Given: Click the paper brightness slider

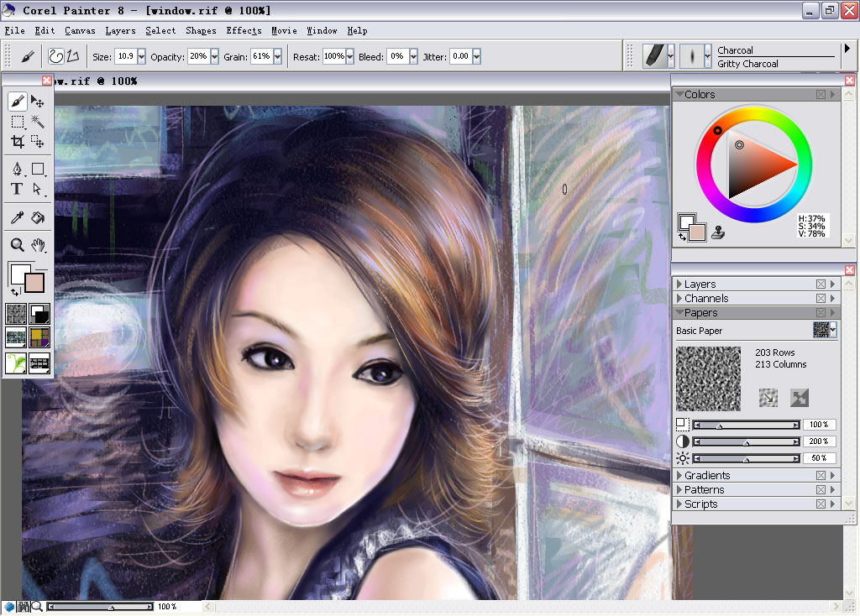Looking at the screenshot, I should 746,458.
